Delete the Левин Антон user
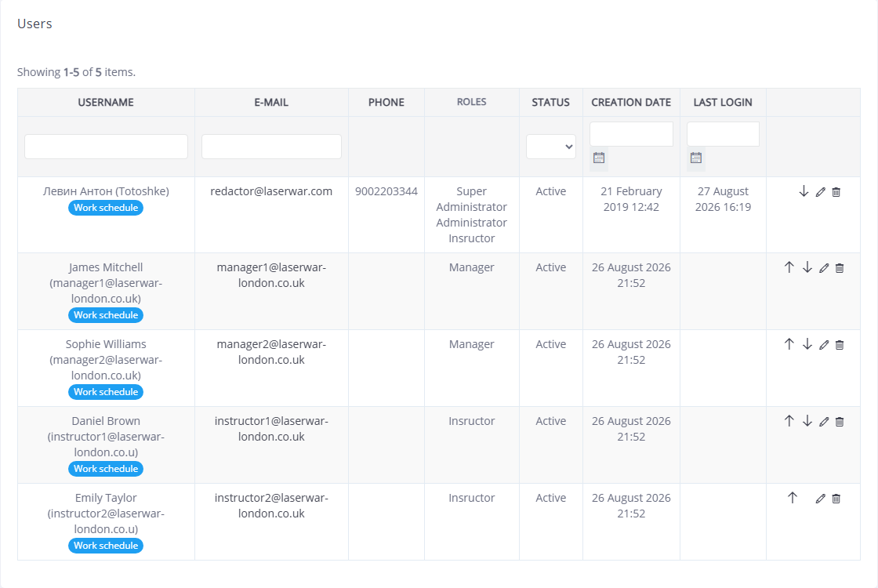This screenshot has width=878, height=588. [836, 192]
